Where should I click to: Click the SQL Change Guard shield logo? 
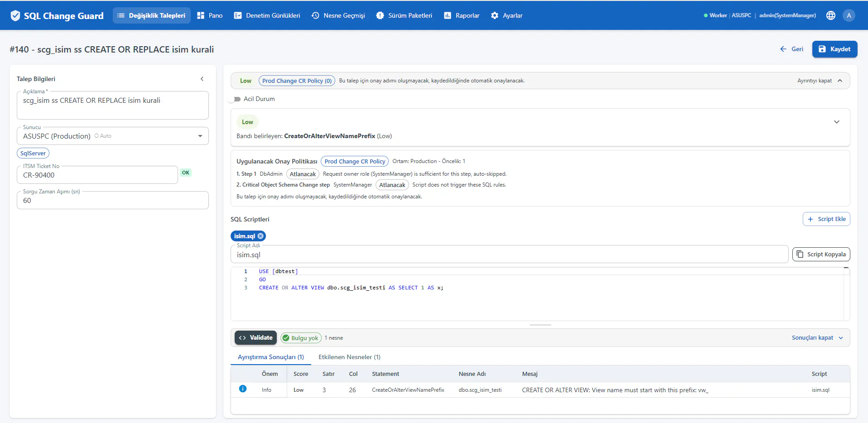pos(15,15)
